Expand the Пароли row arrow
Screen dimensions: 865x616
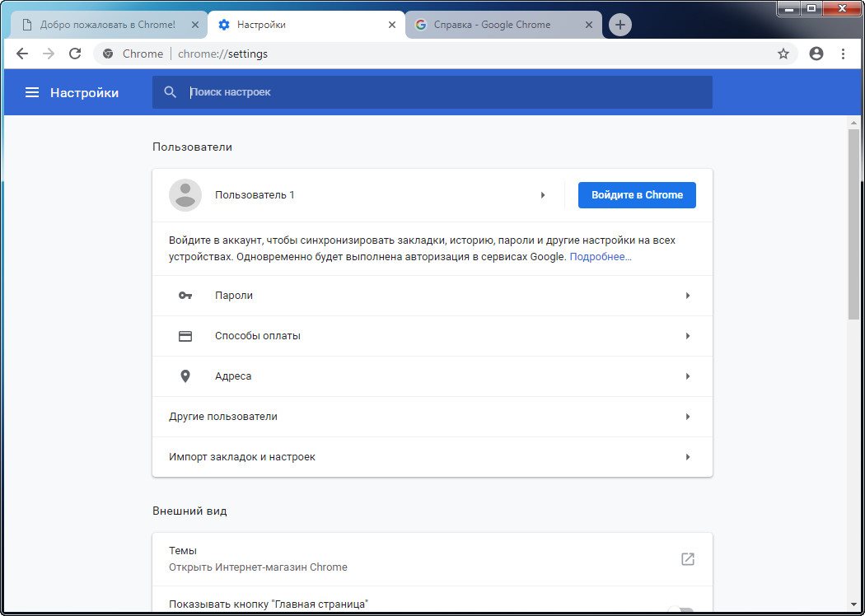(687, 296)
